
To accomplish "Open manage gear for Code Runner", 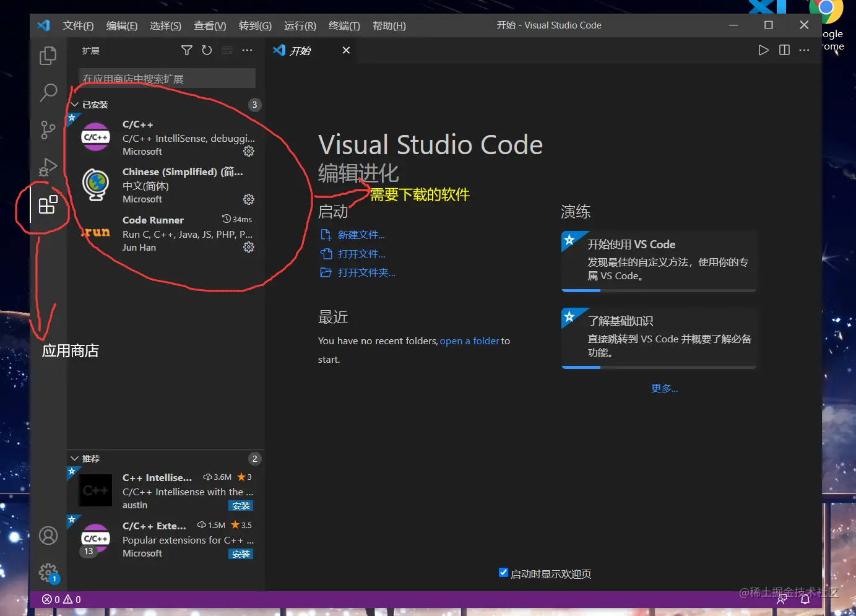I will (x=249, y=247).
